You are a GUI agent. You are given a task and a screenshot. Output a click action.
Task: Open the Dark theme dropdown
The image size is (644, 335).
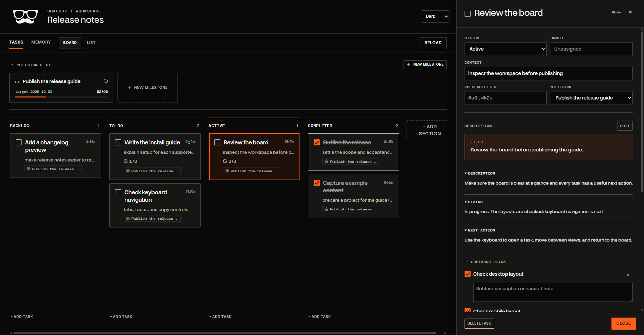pos(435,16)
